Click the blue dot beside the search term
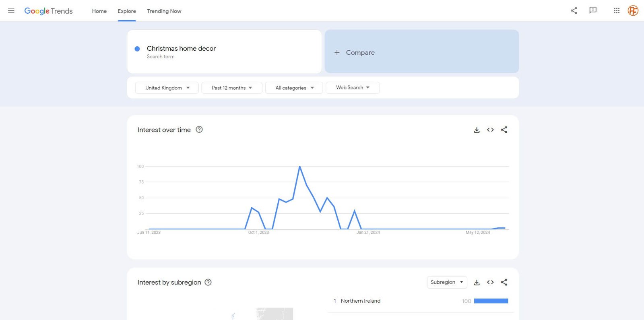Viewport: 644px width, 320px height. [x=137, y=49]
